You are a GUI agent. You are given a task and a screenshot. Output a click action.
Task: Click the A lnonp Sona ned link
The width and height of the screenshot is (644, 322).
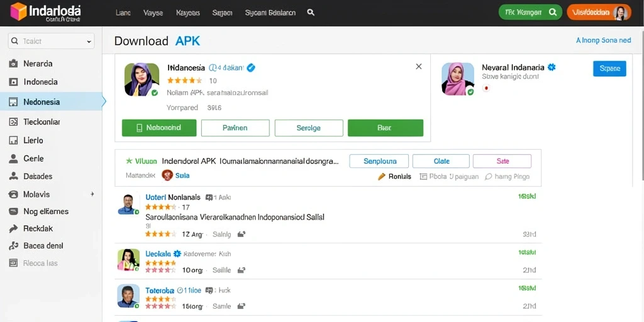(x=603, y=40)
